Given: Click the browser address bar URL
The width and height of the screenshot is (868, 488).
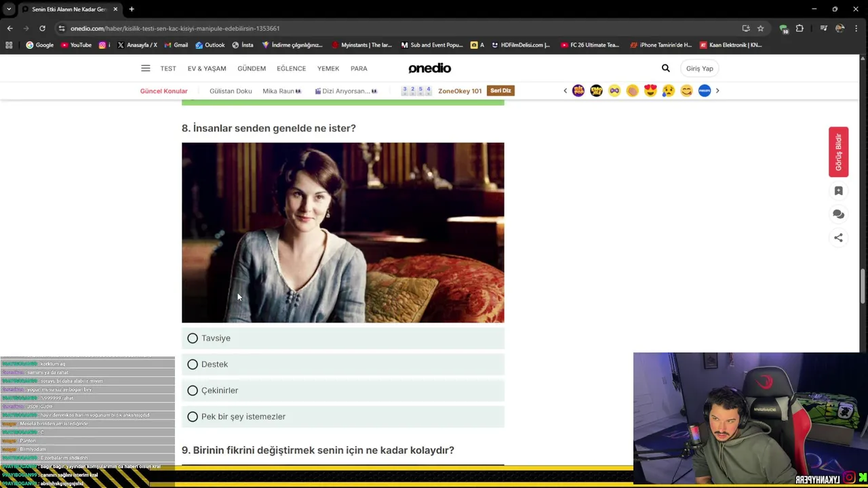Looking at the screenshot, I should pos(175,28).
